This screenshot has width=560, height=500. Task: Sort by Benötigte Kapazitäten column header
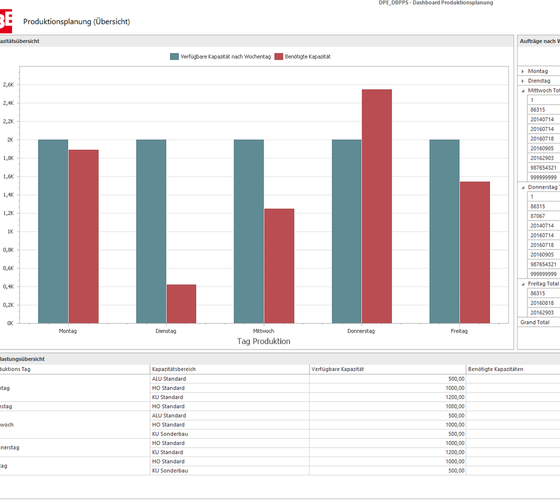tap(513, 369)
